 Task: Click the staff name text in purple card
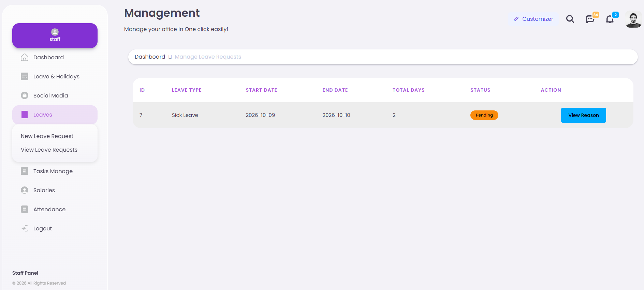[55, 39]
